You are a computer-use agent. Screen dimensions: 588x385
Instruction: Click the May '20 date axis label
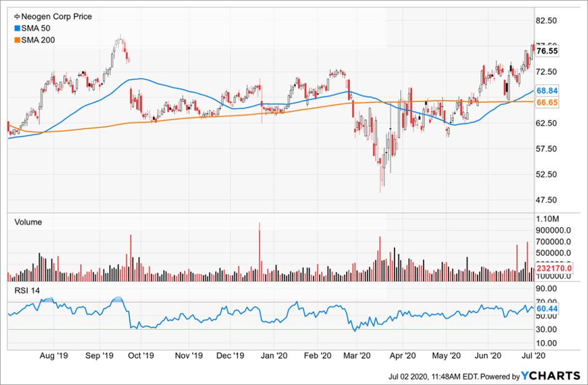click(x=446, y=356)
